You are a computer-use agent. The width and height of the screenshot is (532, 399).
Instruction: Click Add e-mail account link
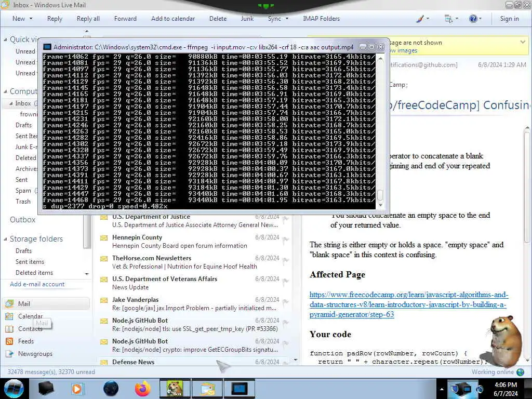[x=37, y=284]
